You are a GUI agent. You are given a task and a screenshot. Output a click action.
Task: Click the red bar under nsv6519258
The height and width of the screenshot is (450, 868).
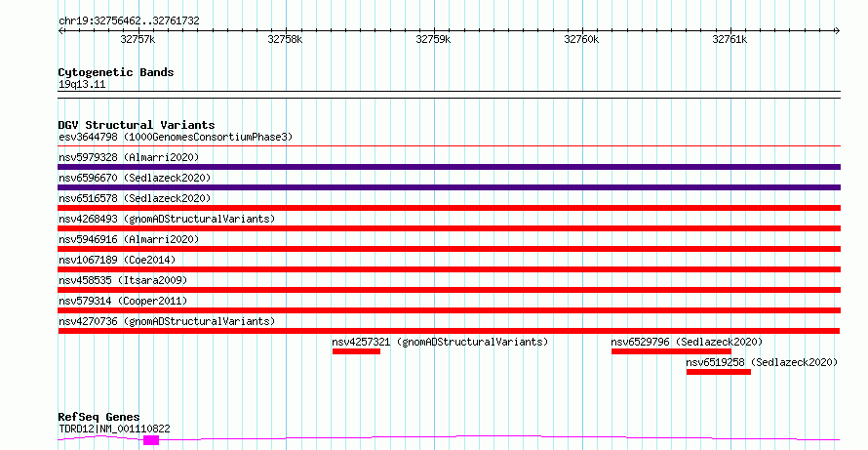tap(719, 372)
